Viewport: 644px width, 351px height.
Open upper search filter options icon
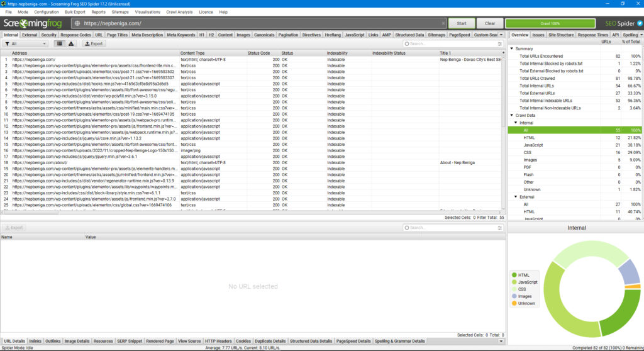click(500, 43)
